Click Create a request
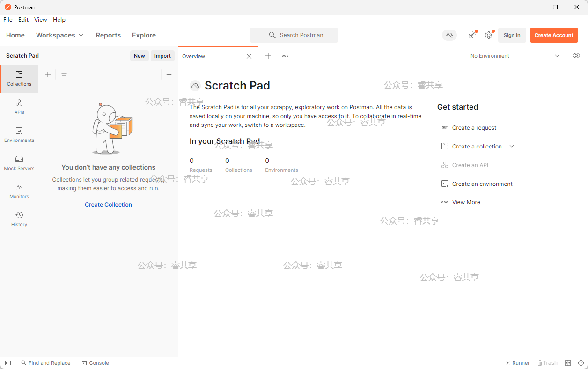Viewport: 588px width, 369px height. (469, 128)
